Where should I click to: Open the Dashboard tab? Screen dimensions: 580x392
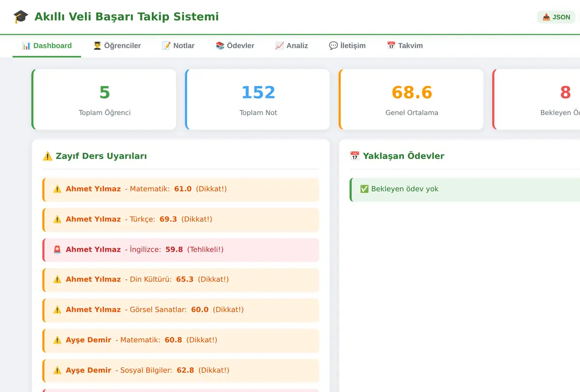[47, 46]
